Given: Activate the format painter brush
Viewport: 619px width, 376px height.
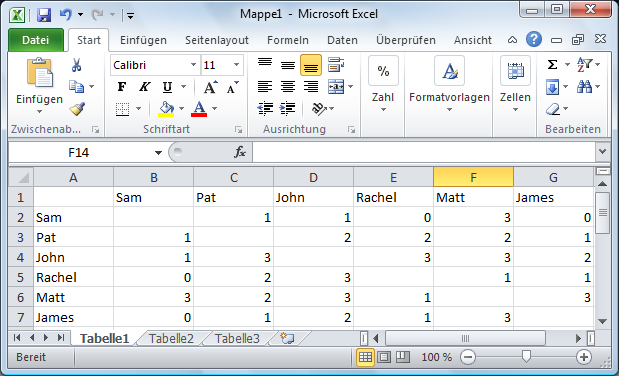Looking at the screenshot, I should [x=77, y=109].
